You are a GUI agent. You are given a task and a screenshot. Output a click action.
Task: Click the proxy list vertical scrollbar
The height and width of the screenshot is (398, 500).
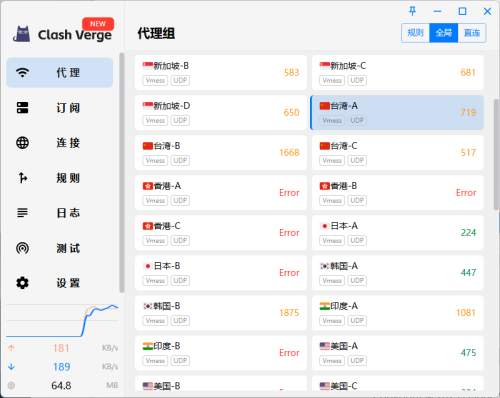pyautogui.click(x=496, y=154)
